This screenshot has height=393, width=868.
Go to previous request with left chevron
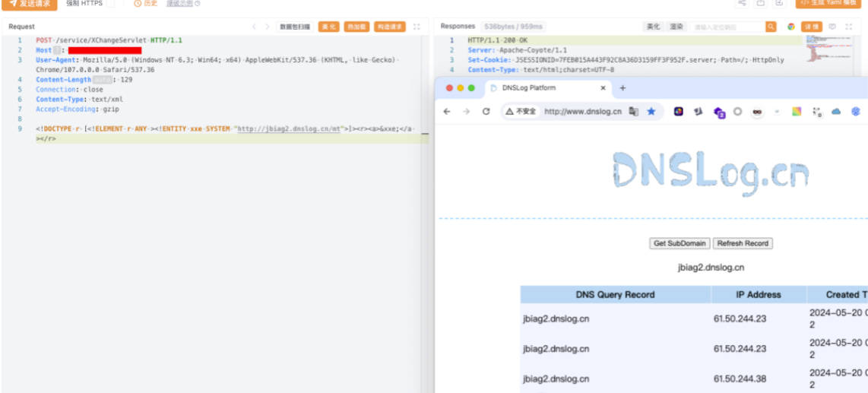coord(254,27)
